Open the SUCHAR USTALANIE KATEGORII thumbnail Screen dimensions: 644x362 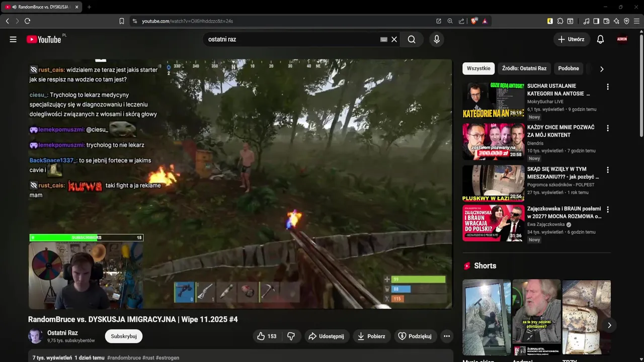coord(494,100)
